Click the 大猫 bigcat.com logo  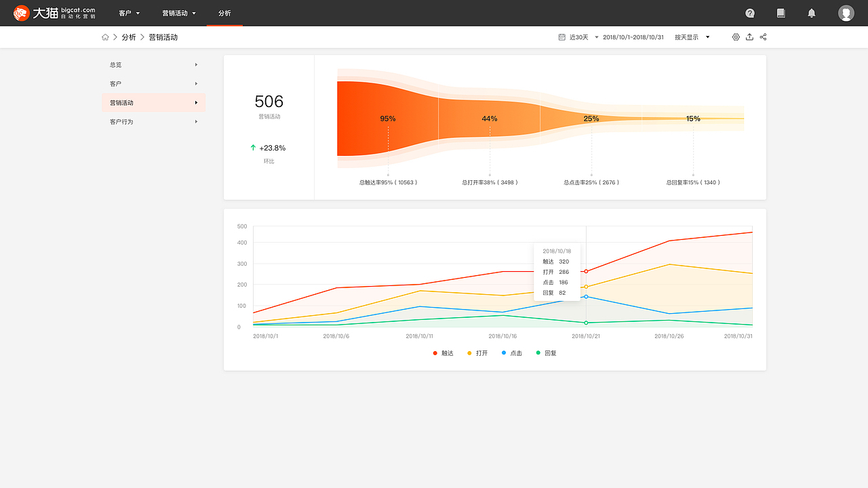tap(54, 13)
